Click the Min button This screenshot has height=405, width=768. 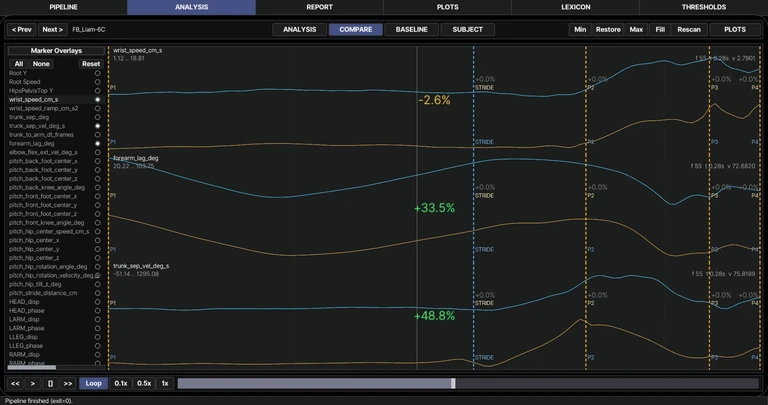click(580, 29)
